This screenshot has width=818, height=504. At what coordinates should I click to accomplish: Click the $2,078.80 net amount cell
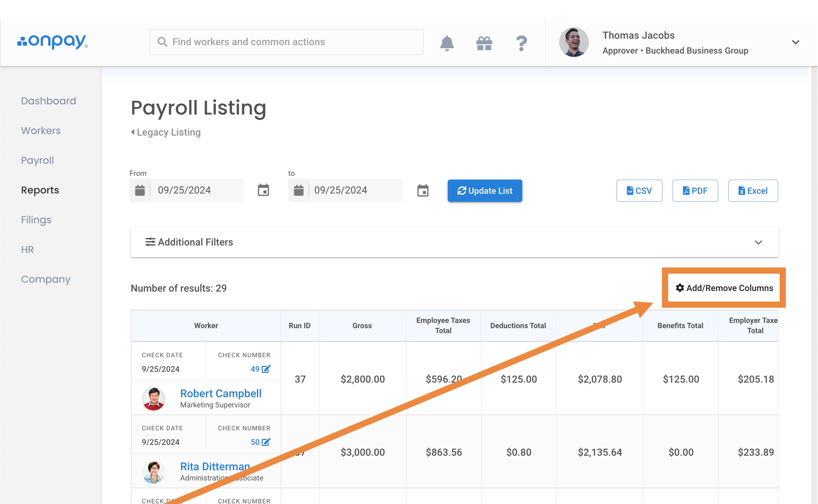600,379
